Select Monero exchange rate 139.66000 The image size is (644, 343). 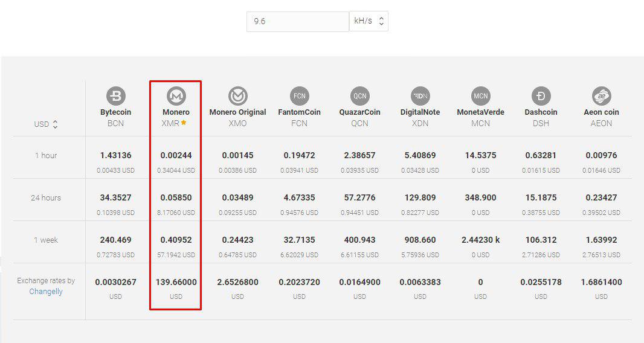pyautogui.click(x=176, y=283)
